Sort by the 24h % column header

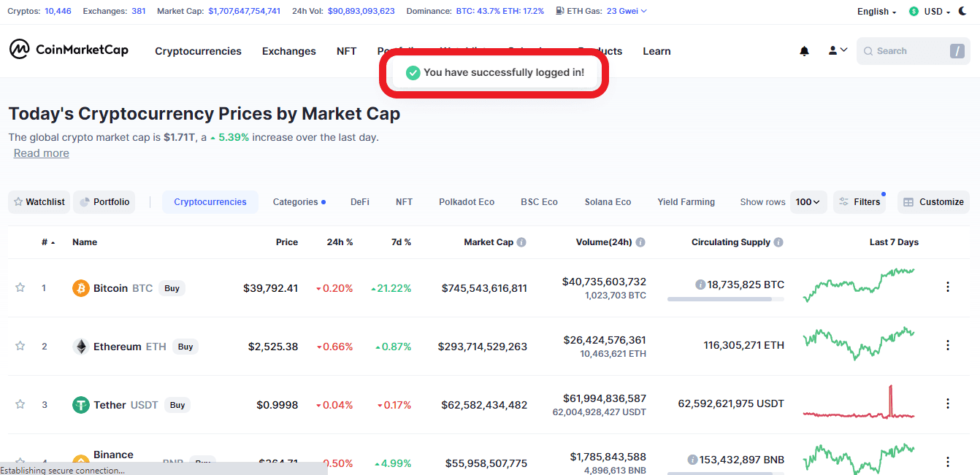(x=340, y=242)
